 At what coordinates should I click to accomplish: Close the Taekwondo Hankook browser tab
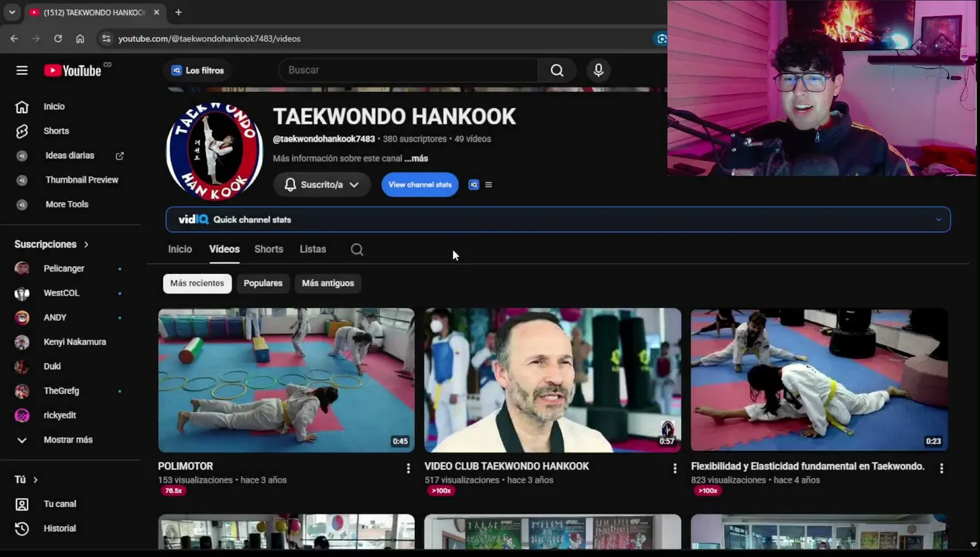[x=156, y=12]
